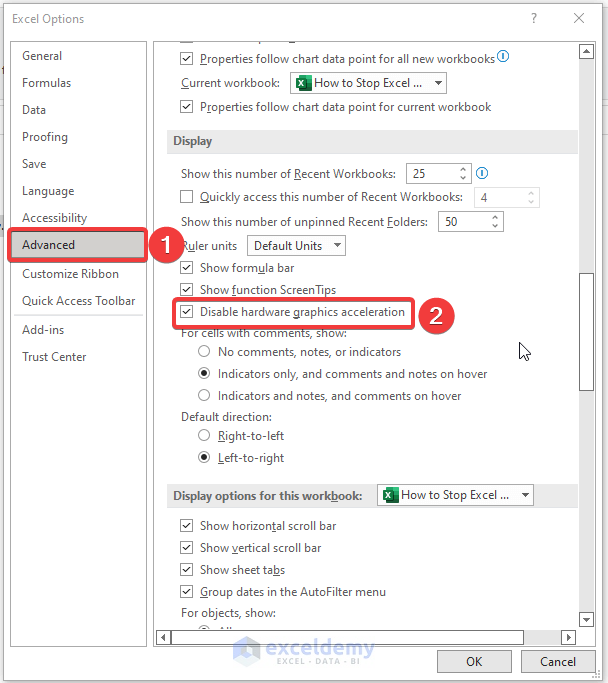Select Indicators and notes, and comments on hover
This screenshot has height=683, width=608.
click(204, 396)
